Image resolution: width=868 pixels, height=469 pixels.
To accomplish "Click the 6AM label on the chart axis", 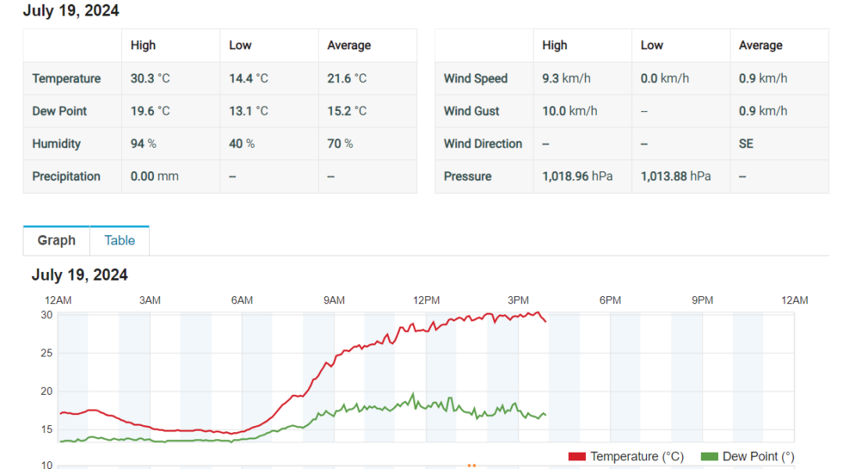I will [241, 300].
